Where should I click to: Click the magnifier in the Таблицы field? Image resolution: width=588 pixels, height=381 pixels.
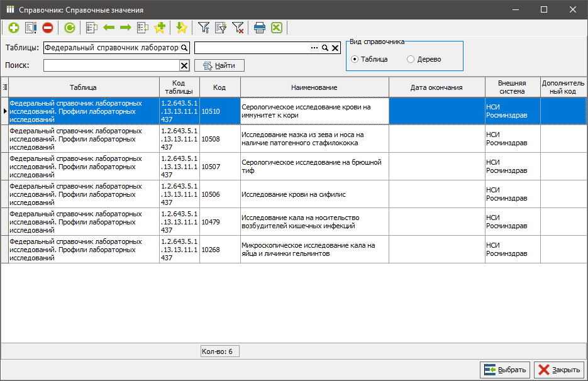coord(184,48)
